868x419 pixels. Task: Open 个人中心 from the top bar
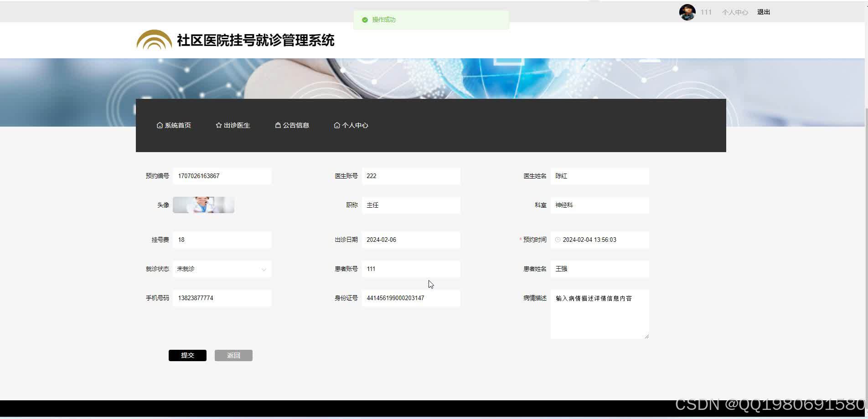click(x=734, y=12)
